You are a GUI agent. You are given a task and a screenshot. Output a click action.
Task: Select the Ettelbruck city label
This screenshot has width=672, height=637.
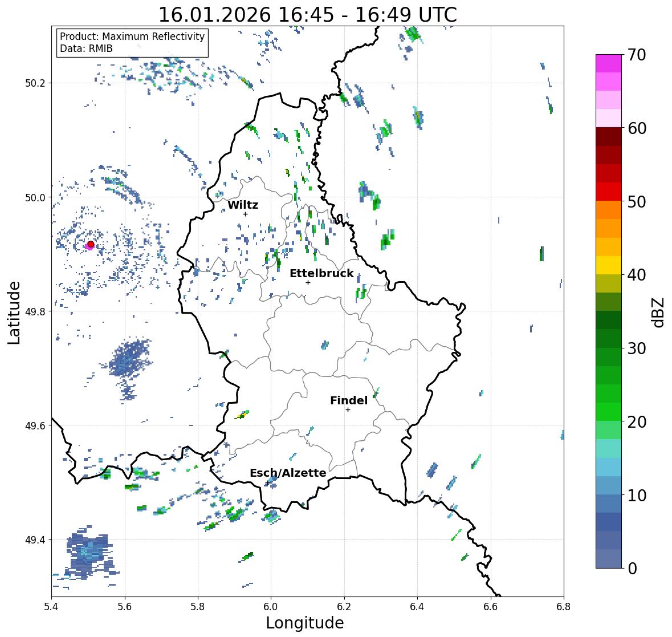pos(321,274)
